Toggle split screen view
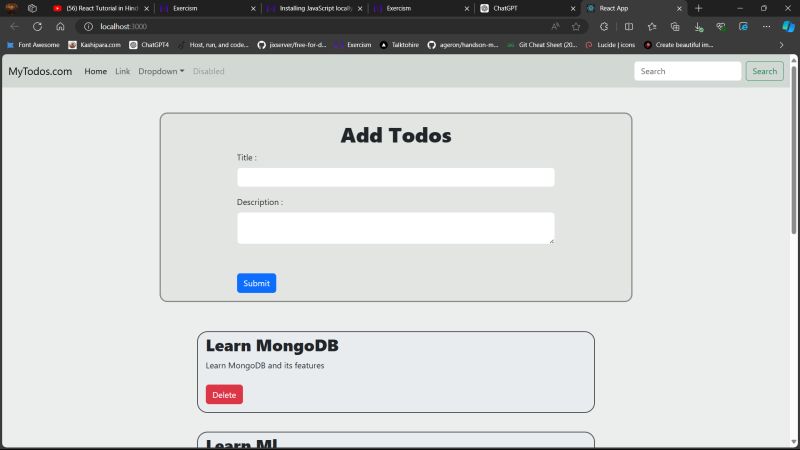 629,27
